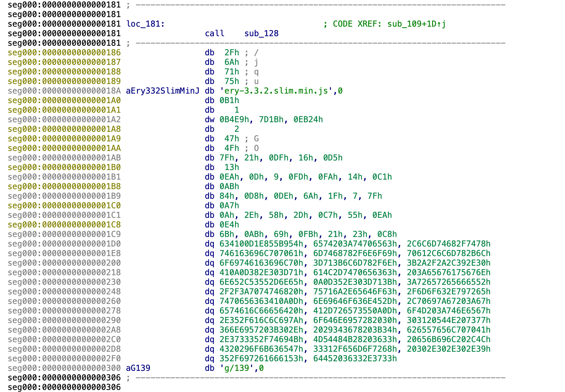The height and width of the screenshot is (392, 565).
Task: Click address seg000:0000000000000300
Action: pyautogui.click(x=64, y=368)
